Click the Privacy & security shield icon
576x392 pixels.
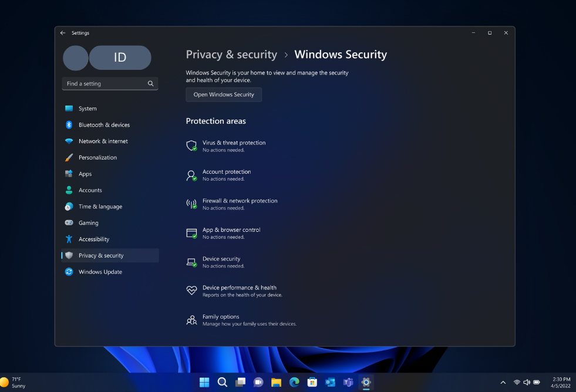click(x=69, y=255)
